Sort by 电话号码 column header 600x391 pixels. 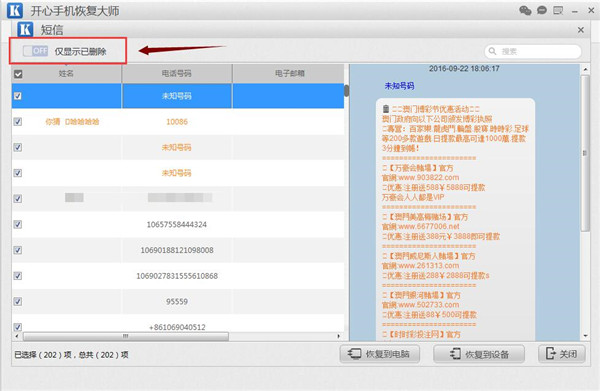(x=176, y=73)
